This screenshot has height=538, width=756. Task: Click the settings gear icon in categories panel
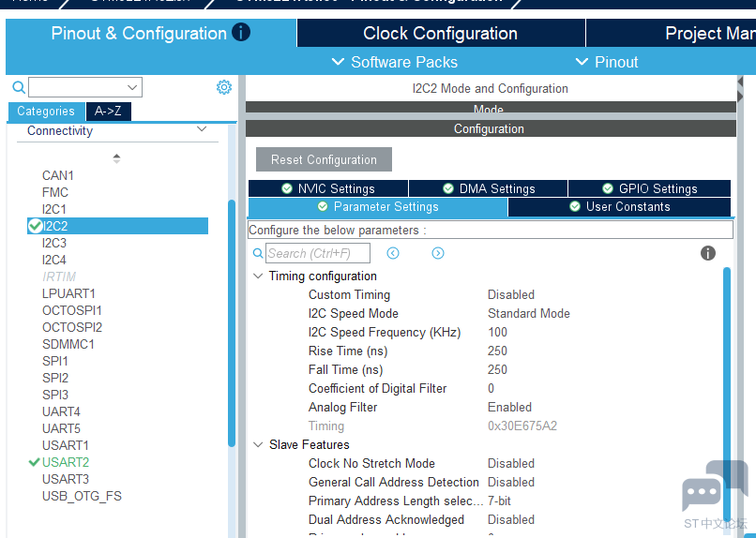tap(224, 87)
